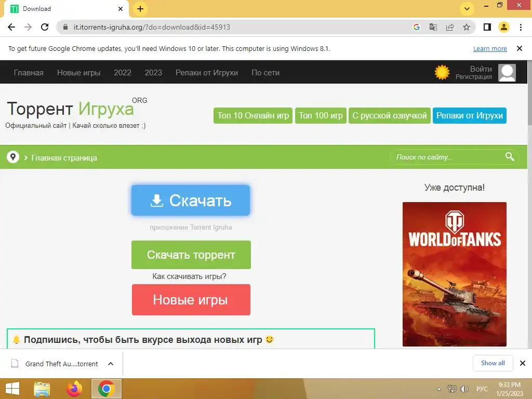Viewport: 532px width, 399px height.
Task: View site info via the lock icon
Action: (65, 27)
